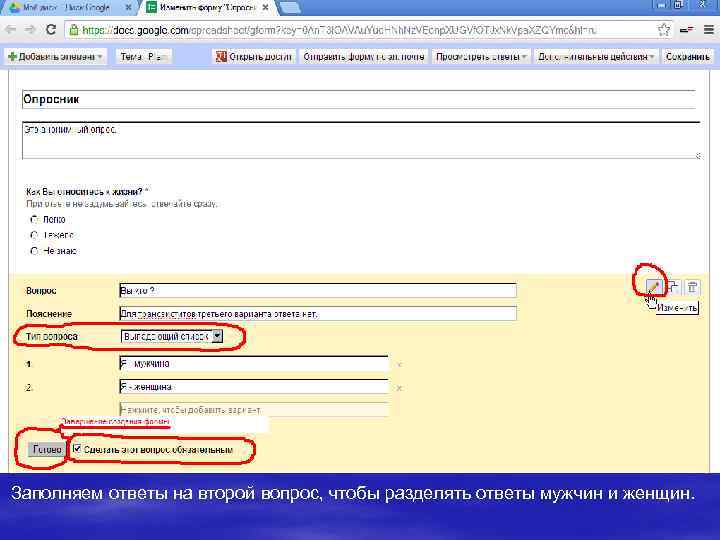Select the 'Тяжело' radio option
The width and height of the screenshot is (720, 540).
[34, 235]
